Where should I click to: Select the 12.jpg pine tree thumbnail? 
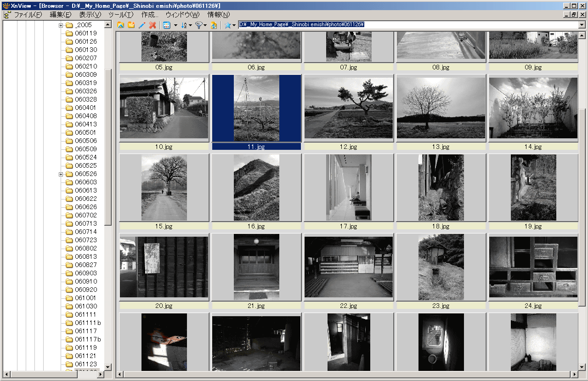349,108
